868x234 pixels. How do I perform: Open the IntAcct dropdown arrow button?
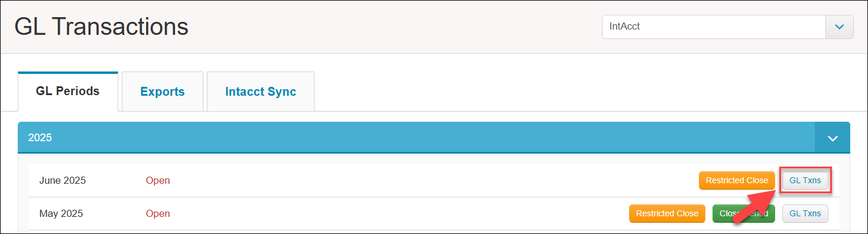tap(840, 27)
